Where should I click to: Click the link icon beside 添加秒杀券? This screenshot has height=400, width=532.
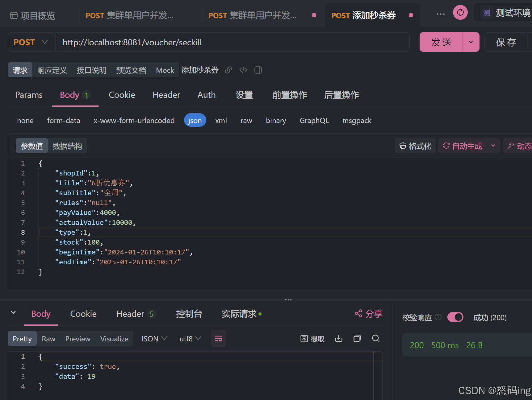coord(228,70)
